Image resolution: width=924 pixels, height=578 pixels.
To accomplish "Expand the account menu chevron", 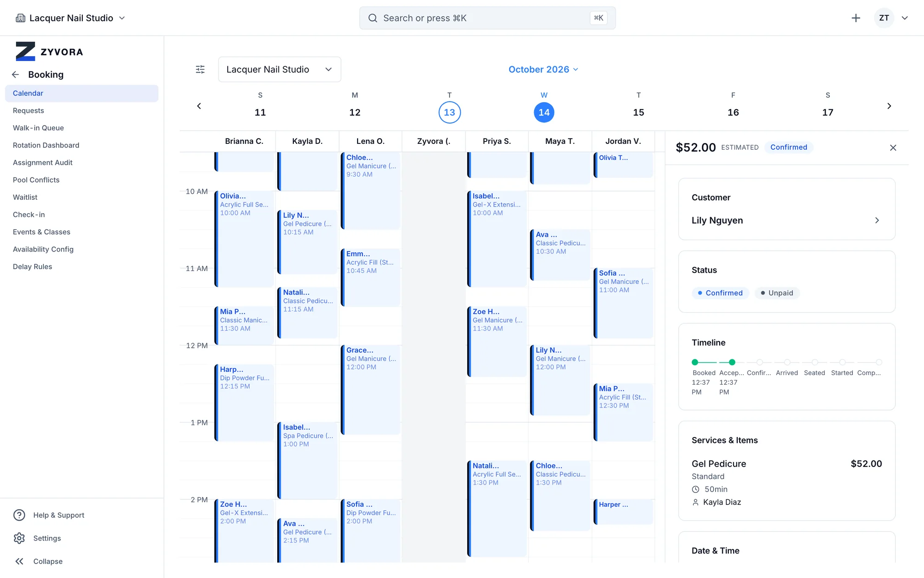I will pyautogui.click(x=905, y=18).
